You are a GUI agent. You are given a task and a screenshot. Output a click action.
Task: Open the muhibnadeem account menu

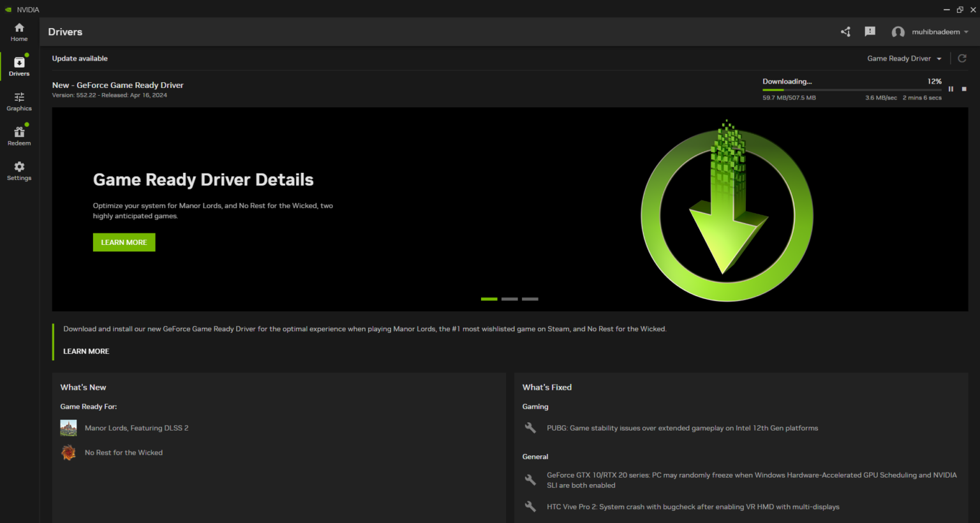coord(930,32)
